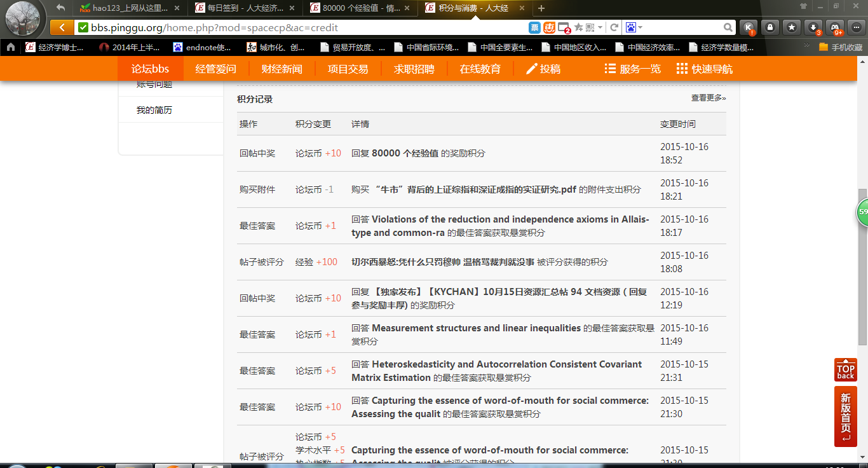Show the page QR code icon
This screenshot has width=868, height=468.
click(x=590, y=27)
